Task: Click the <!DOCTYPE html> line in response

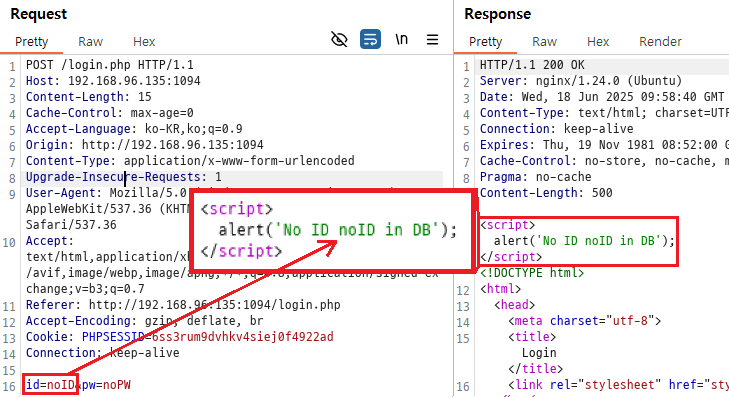Action: [x=532, y=273]
